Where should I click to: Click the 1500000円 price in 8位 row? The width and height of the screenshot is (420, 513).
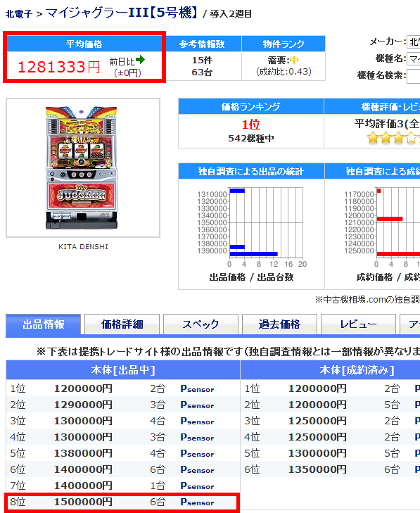coord(83,502)
